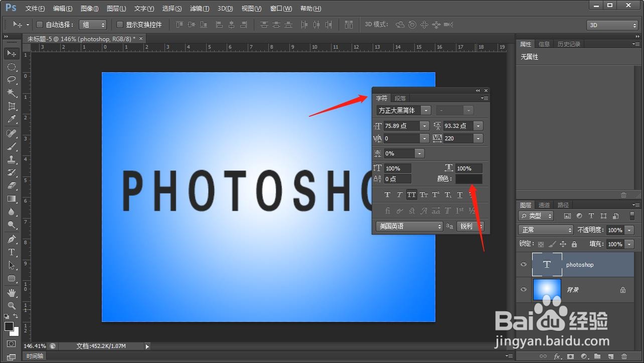
Task: Toggle Faux Italic in Character panel
Action: (x=399, y=195)
